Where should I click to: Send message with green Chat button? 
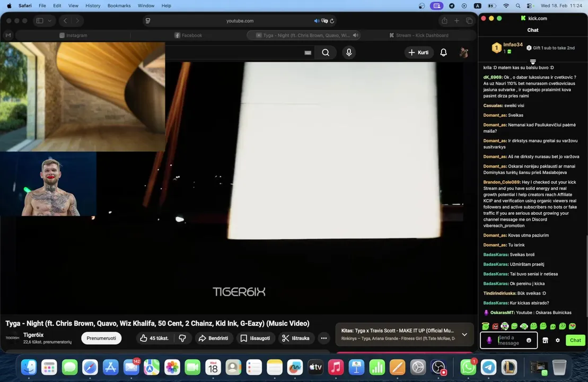tap(575, 340)
